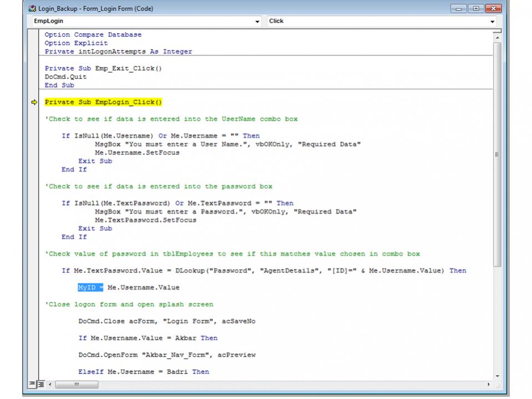Click the vertical scrollbar thumb
Screen dimensions: 532x399
click(x=498, y=154)
